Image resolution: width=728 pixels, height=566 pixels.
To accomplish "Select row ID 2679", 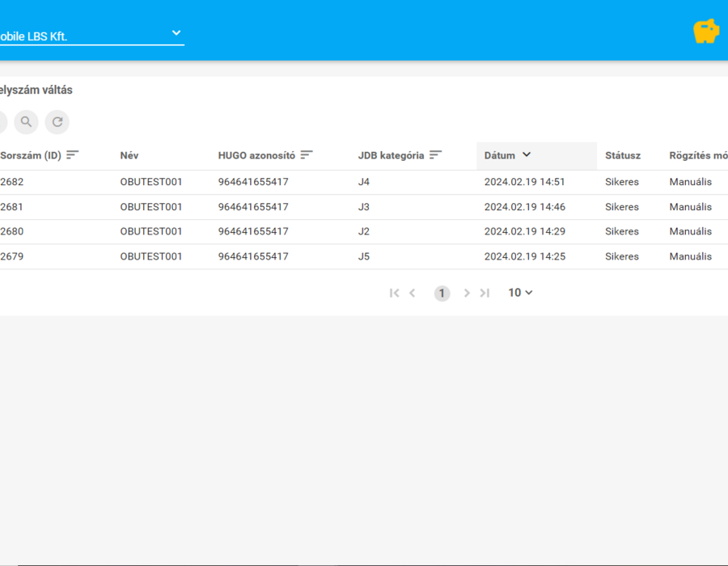I will [11, 256].
